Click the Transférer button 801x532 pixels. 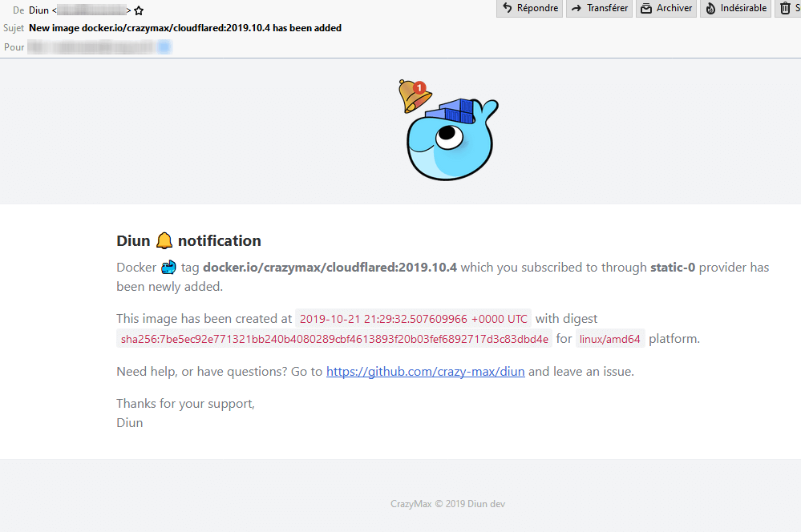[599, 8]
